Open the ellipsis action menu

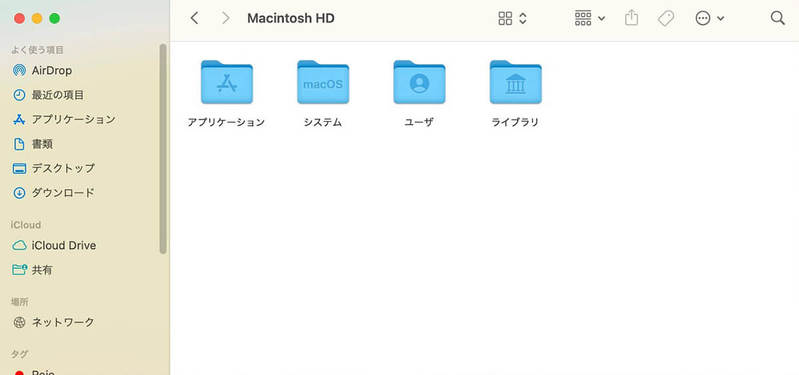coord(709,18)
